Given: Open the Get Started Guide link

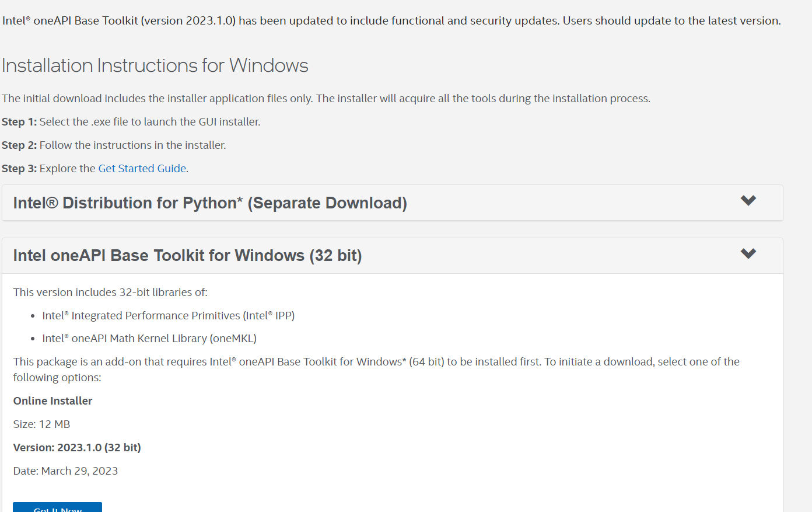Looking at the screenshot, I should point(142,169).
